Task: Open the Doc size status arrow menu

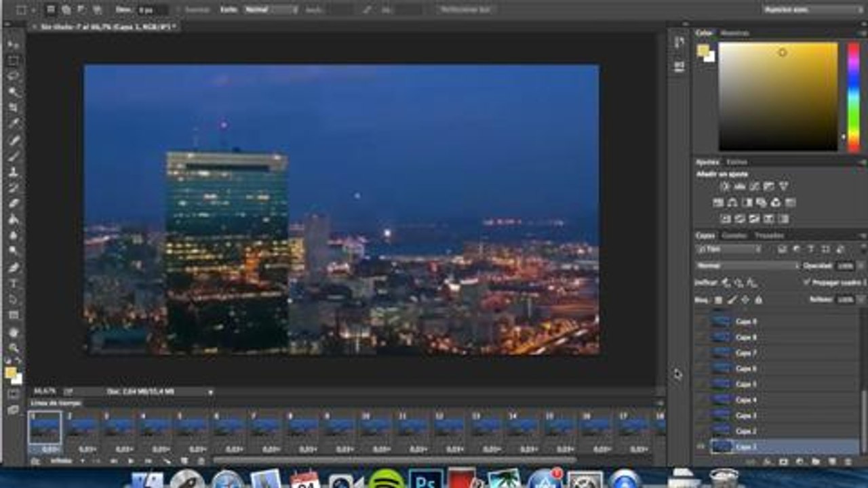Action: pyautogui.click(x=210, y=392)
